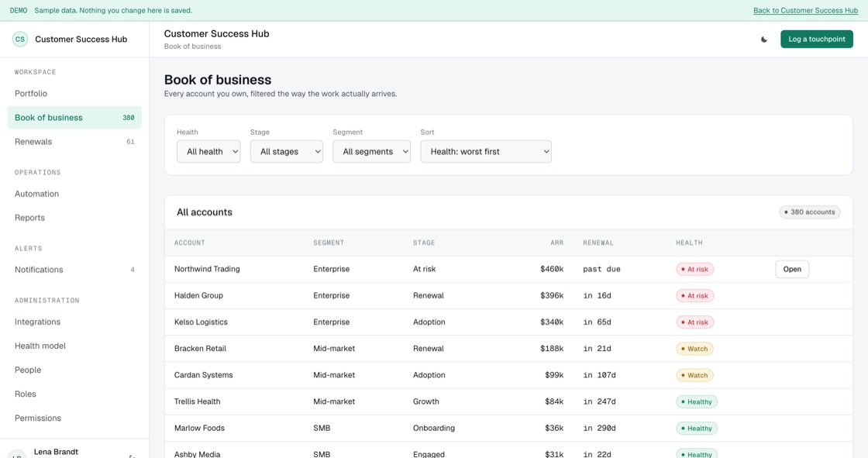Select Book of business sidebar item

(x=74, y=118)
